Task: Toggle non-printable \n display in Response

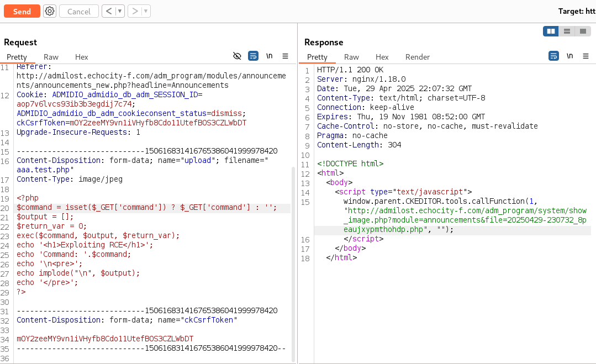Action: point(570,56)
